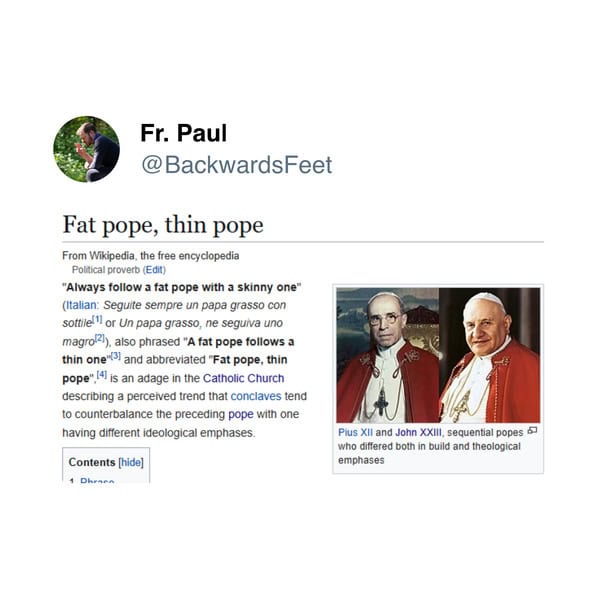Screen dimensions: 599x599
Task: Open the Pius XII link in caption
Action: [x=355, y=432]
